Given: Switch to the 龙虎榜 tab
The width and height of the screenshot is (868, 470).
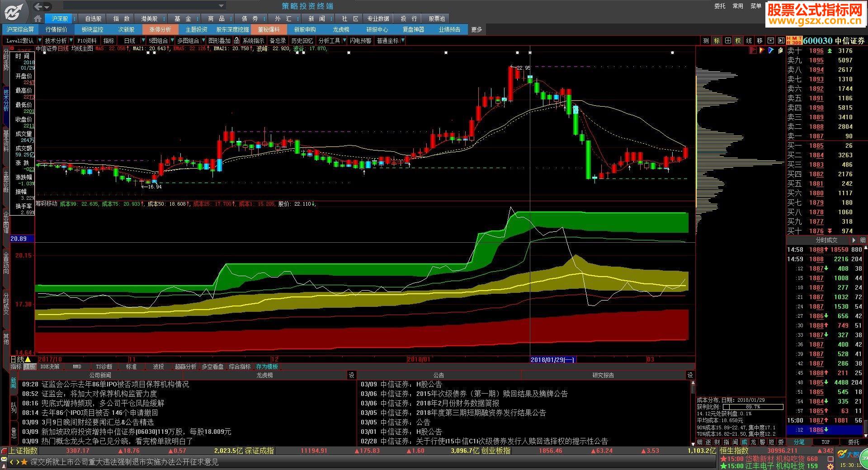Looking at the screenshot, I should 264,375.
